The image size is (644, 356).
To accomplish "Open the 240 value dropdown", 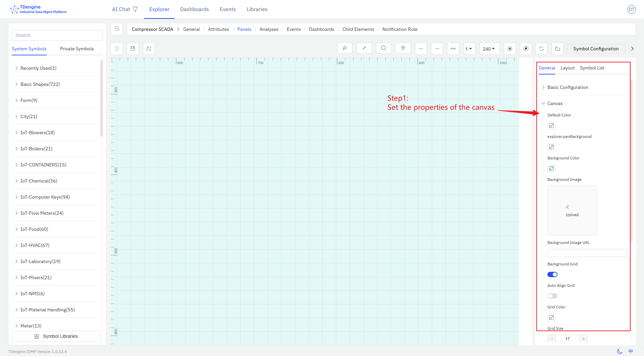I will (489, 49).
